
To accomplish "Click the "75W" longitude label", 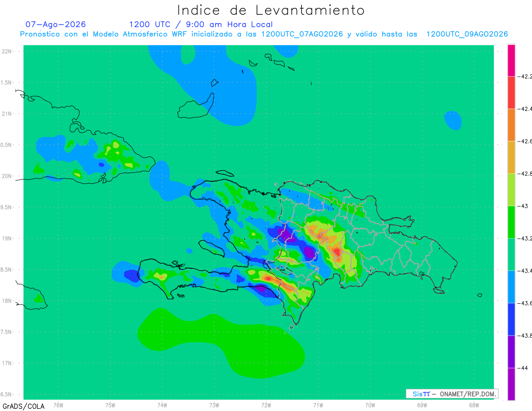I will tap(110, 404).
